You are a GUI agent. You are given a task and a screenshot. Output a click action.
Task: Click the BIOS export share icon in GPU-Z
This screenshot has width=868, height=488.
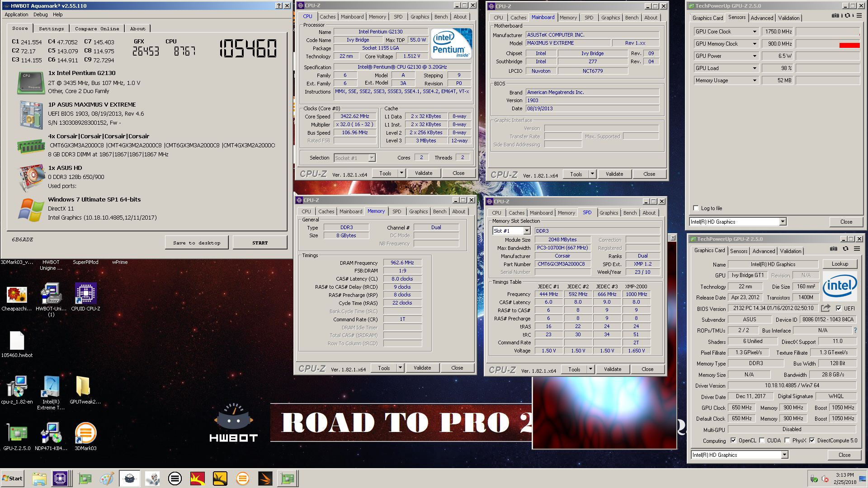[x=826, y=308]
